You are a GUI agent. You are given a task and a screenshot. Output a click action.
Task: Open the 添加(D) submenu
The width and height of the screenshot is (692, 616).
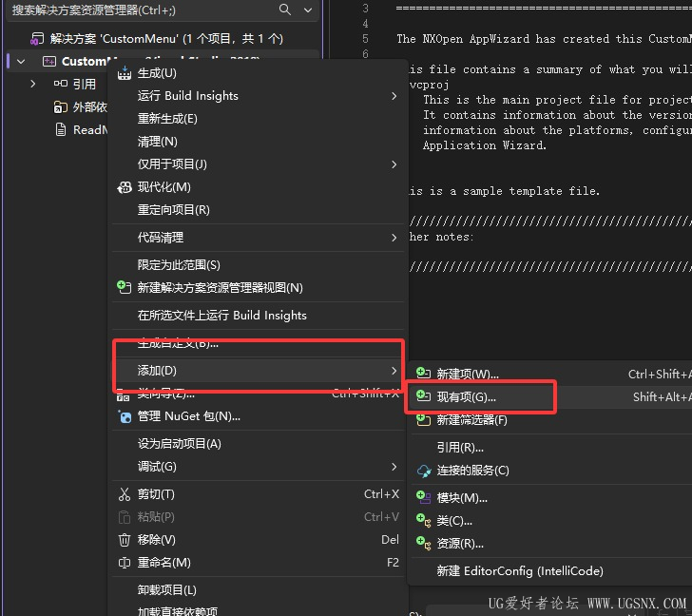pyautogui.click(x=259, y=371)
